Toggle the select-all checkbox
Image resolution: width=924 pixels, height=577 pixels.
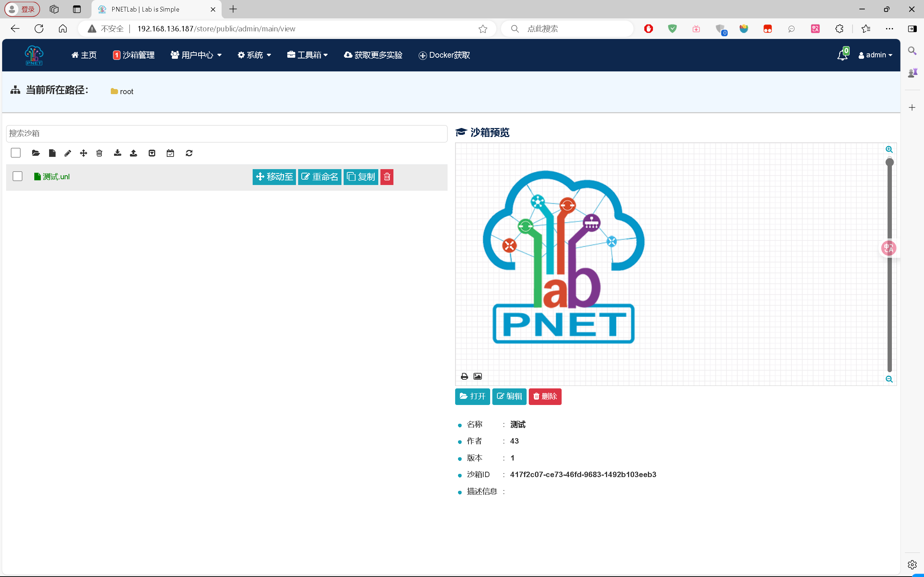pos(16,153)
